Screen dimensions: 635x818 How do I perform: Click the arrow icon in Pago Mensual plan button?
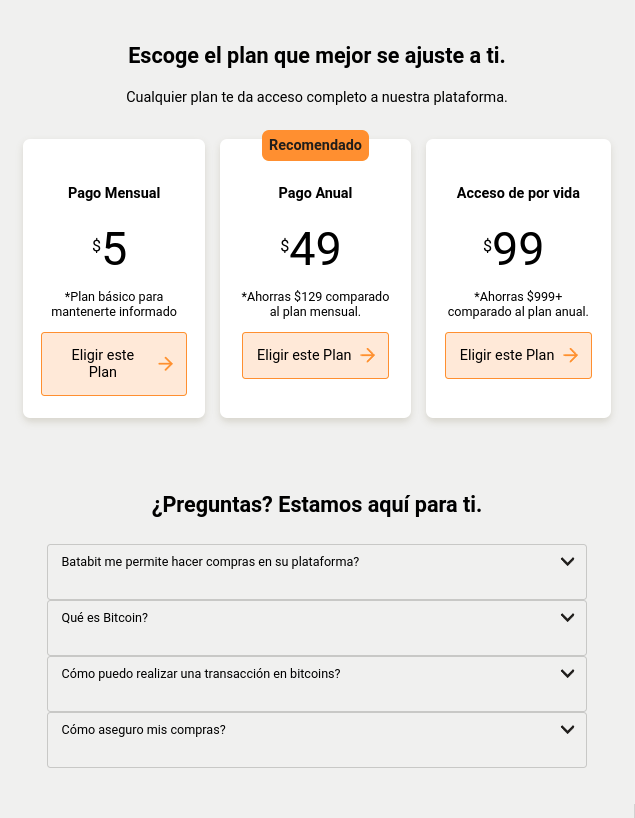click(165, 363)
